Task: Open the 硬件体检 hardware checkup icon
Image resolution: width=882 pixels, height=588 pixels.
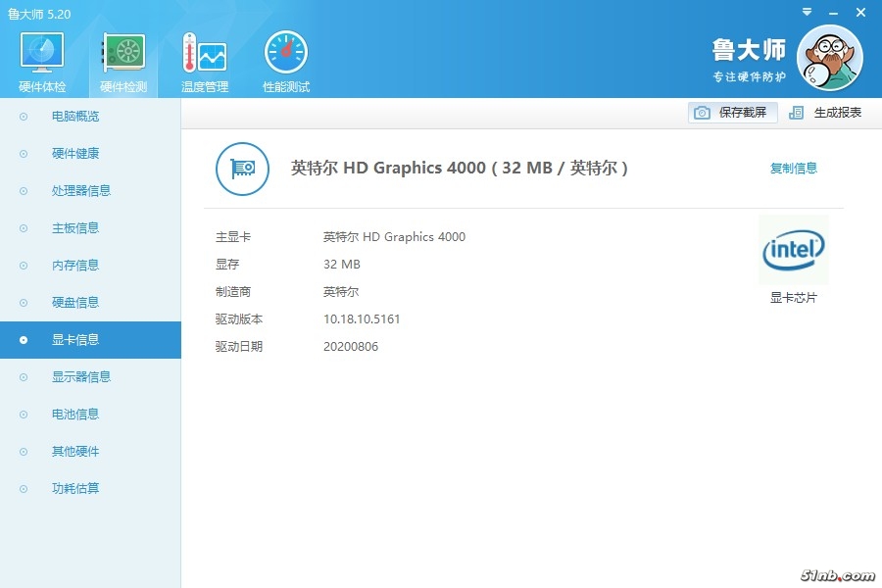Action: click(42, 53)
